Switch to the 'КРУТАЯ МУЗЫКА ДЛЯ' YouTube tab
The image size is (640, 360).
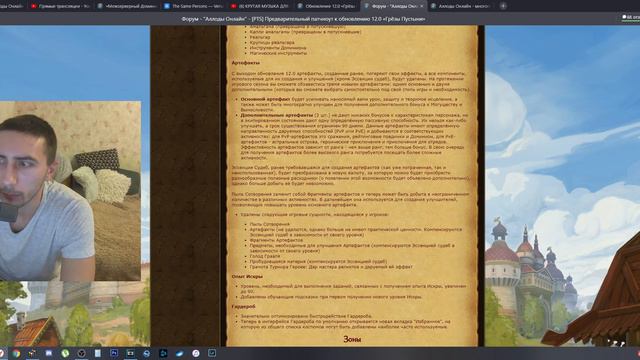click(x=259, y=6)
